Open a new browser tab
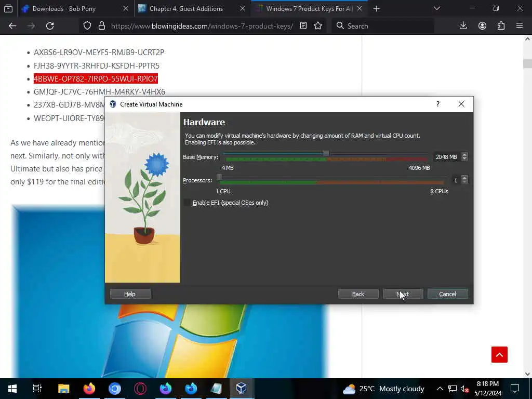The height and width of the screenshot is (399, 532). click(376, 9)
